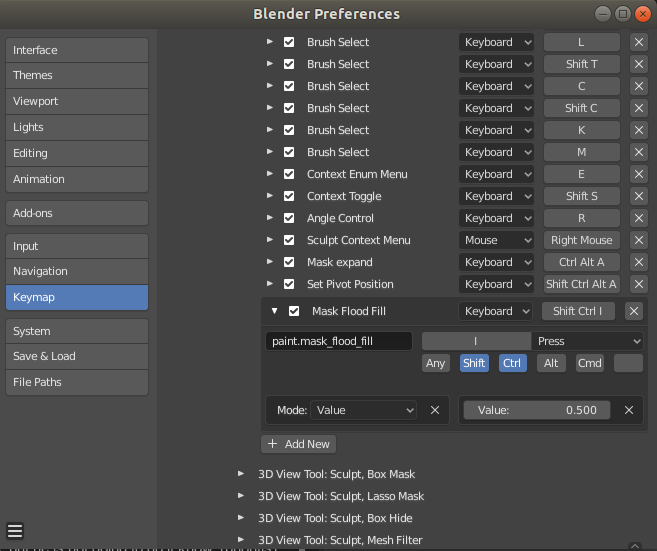
Task: Clear the Mode property value
Action: coord(435,410)
